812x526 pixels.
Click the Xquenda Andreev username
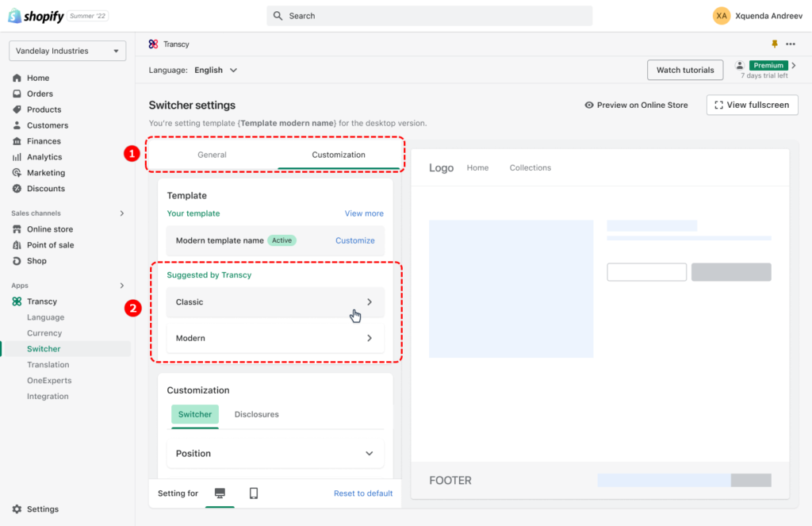tap(768, 16)
